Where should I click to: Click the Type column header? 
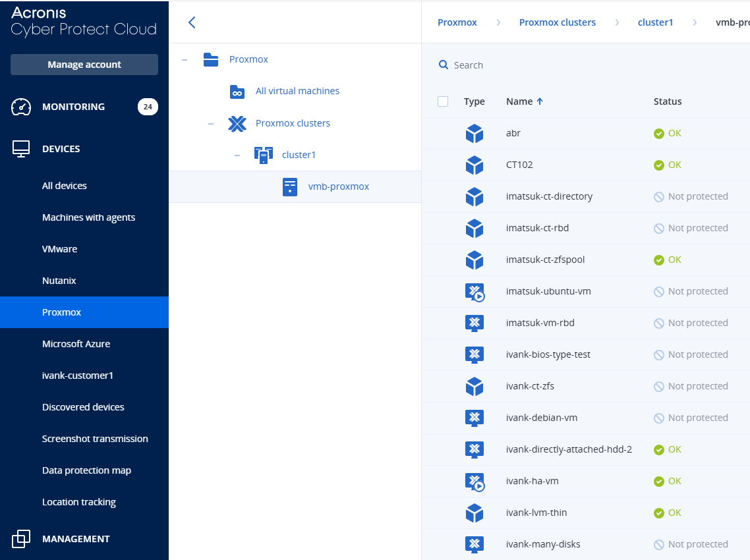tap(475, 101)
